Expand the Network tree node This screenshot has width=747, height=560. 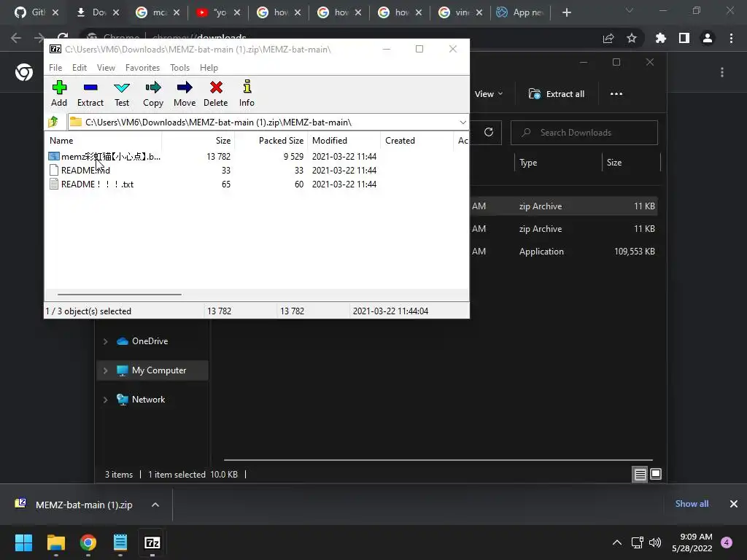click(105, 400)
